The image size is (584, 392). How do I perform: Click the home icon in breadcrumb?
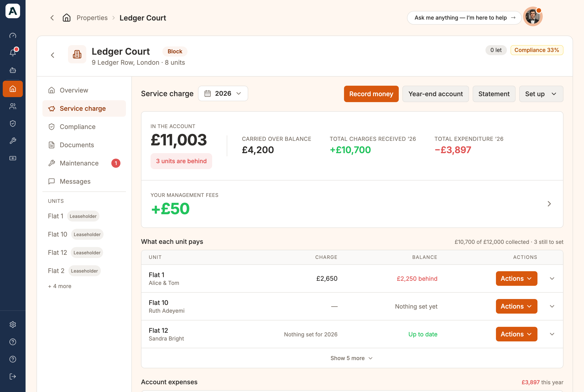67,18
